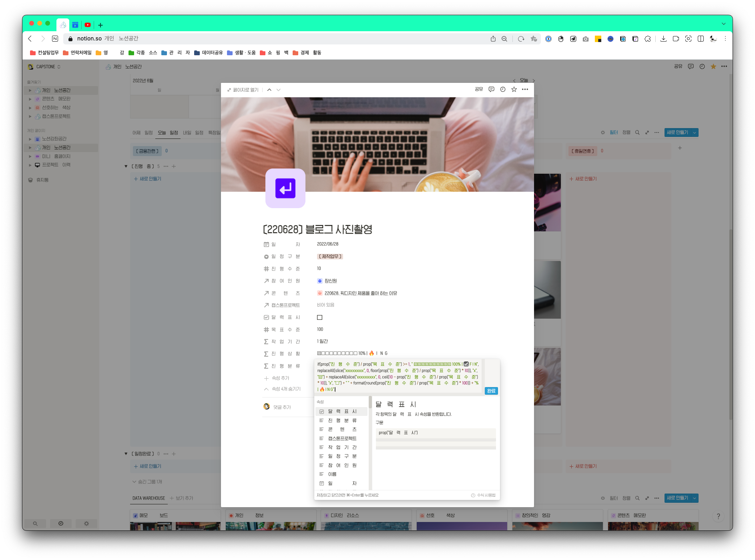This screenshot has height=560, width=755.
Task: Select 콘텐츠 property in formula list
Action: [341, 429]
